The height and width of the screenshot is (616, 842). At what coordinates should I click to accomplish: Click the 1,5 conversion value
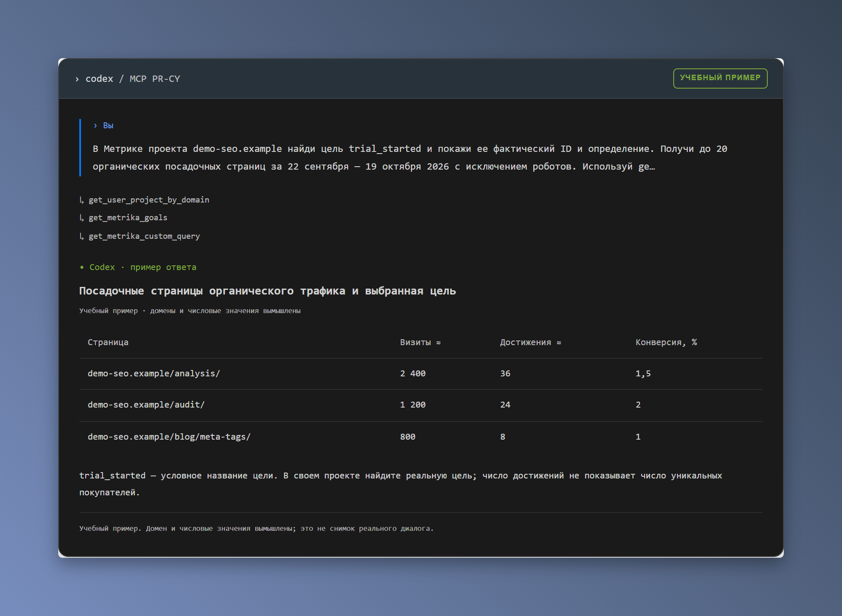point(643,374)
